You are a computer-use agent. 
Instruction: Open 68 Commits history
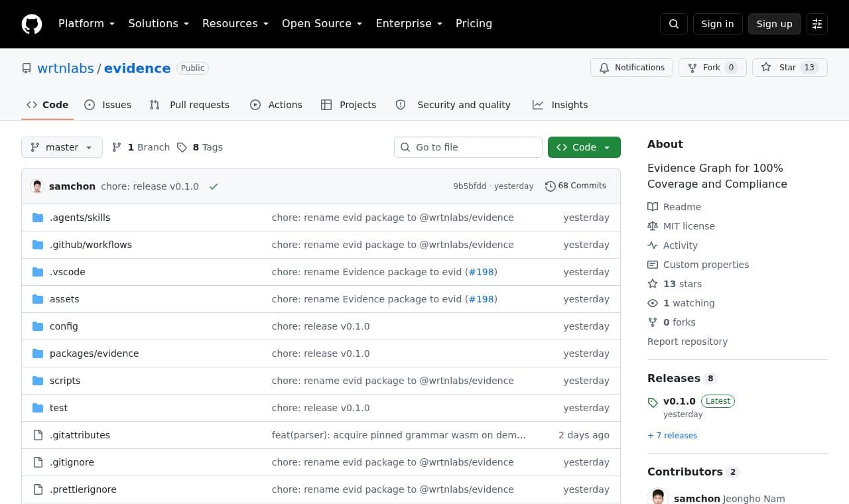[576, 186]
